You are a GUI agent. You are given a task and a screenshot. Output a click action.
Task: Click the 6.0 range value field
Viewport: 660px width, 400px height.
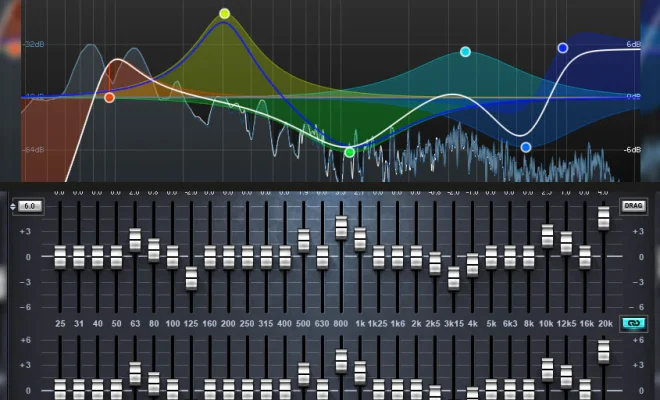pyautogui.click(x=30, y=206)
